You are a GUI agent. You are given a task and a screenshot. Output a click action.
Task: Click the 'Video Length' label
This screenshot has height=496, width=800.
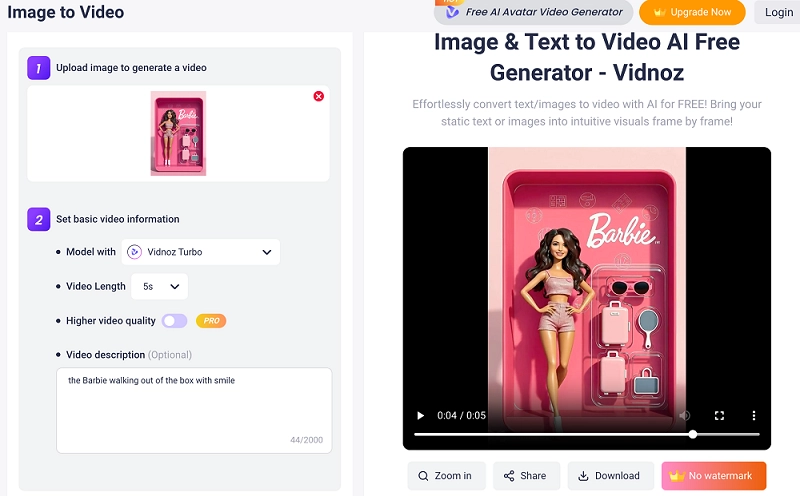coord(96,286)
